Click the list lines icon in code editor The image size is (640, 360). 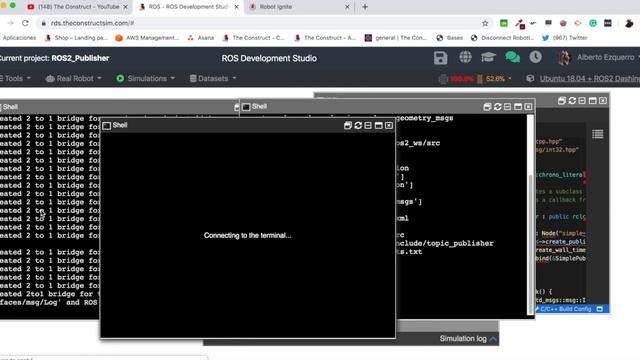coord(598,134)
